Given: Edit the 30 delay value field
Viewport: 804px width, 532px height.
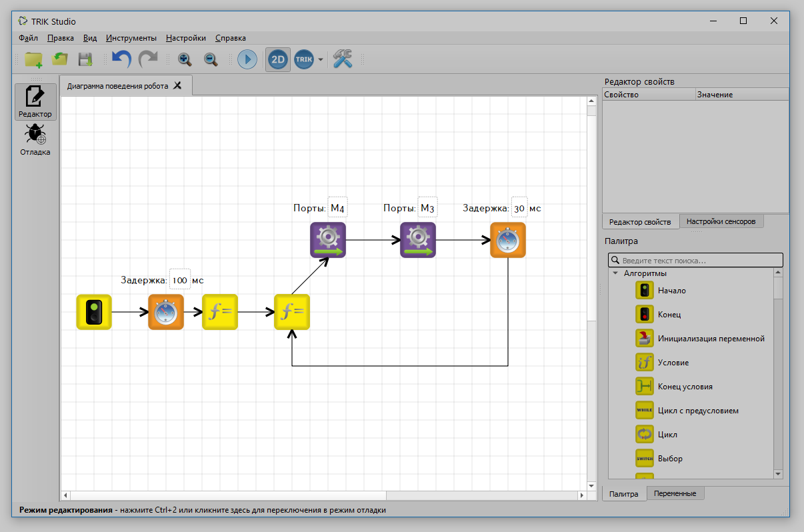Looking at the screenshot, I should click(519, 209).
